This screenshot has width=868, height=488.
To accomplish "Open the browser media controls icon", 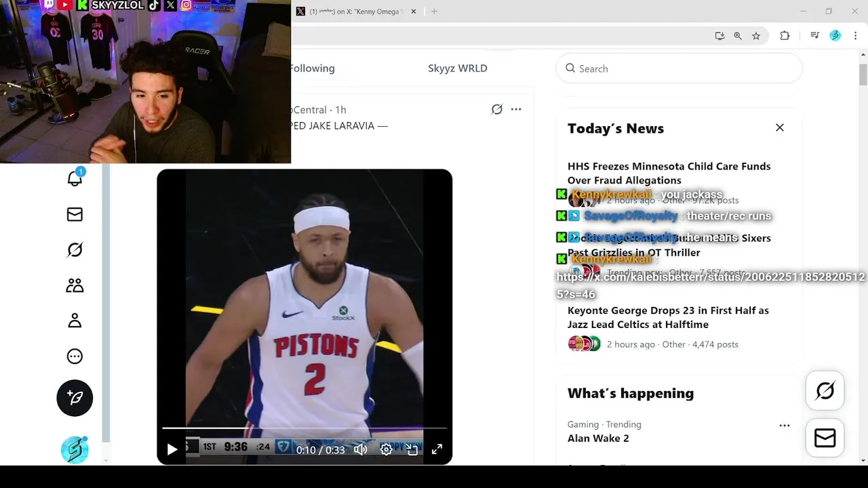I will pyautogui.click(x=815, y=36).
